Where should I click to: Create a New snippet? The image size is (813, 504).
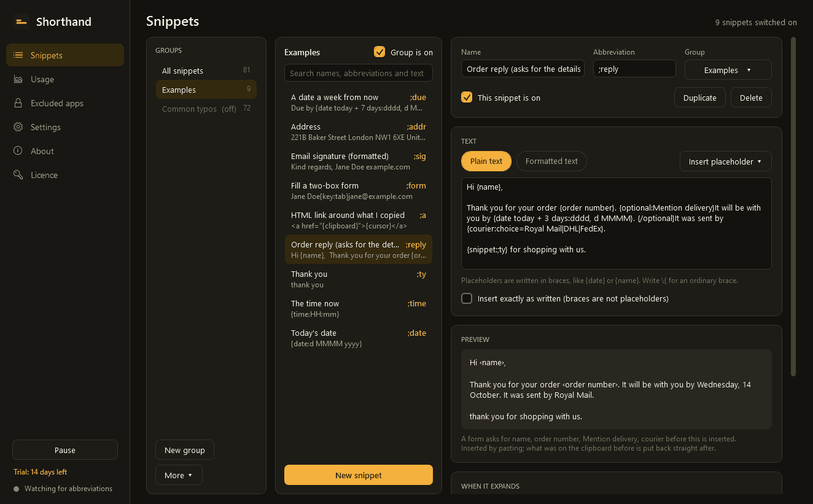pos(359,475)
